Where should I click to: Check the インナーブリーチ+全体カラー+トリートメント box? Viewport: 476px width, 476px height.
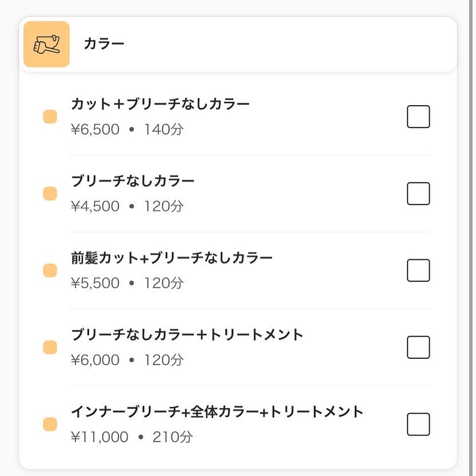(x=418, y=424)
